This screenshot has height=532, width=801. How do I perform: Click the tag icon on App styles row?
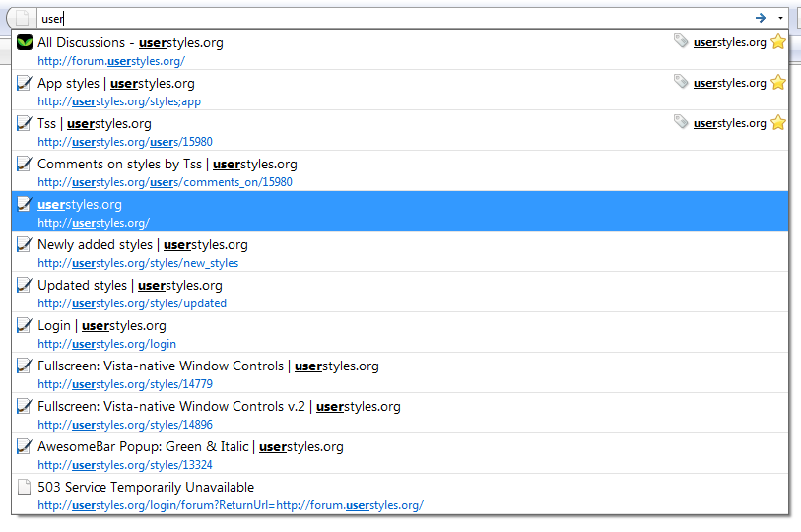(681, 81)
